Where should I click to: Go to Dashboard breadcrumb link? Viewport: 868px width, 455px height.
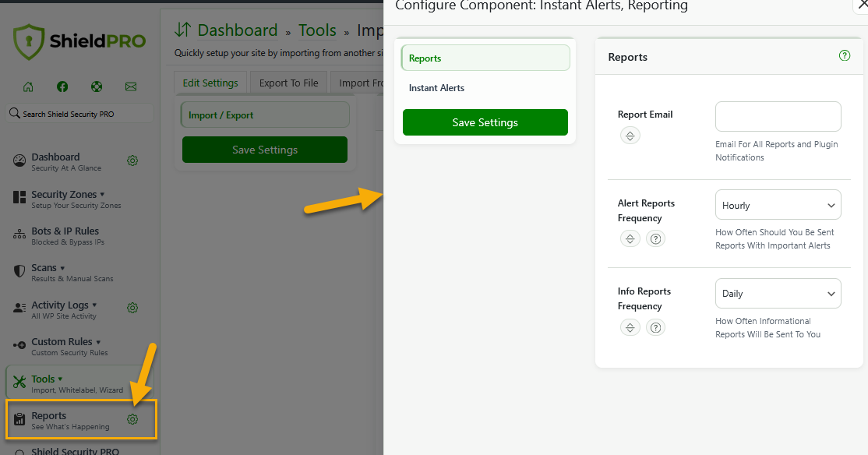(238, 30)
